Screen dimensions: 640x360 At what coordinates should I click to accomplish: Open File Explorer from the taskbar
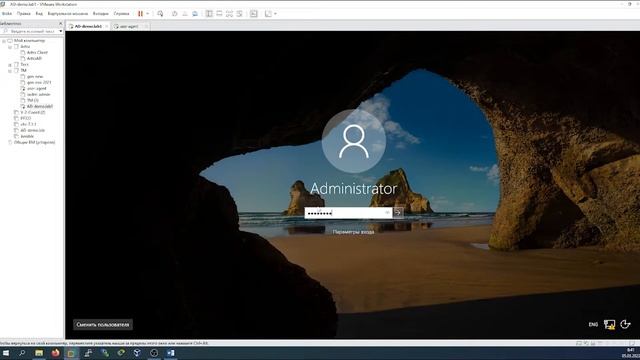click(39, 353)
